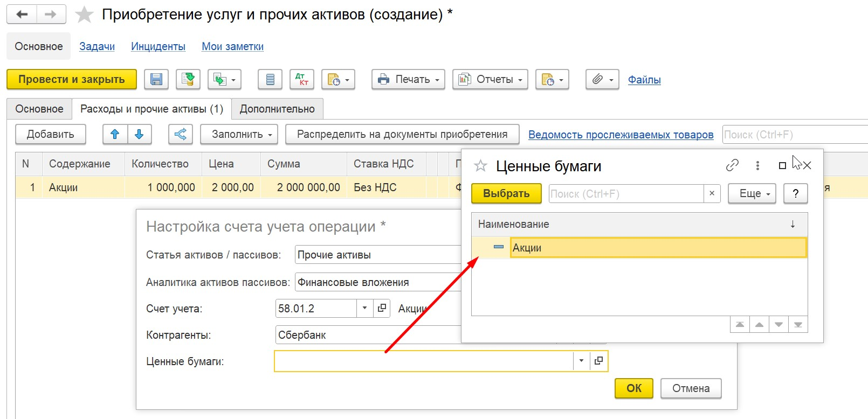Click the share/split rows icon
Screen dimensions: 868x419
click(181, 134)
